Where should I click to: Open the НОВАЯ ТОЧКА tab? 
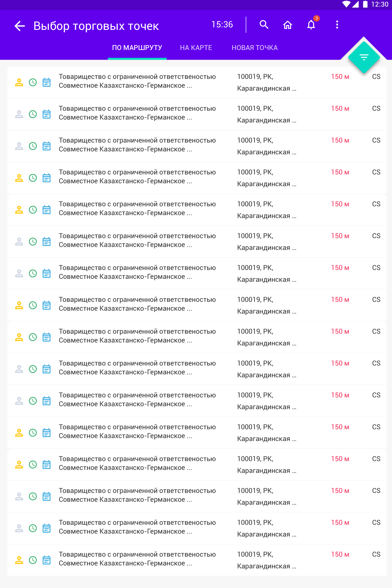255,48
